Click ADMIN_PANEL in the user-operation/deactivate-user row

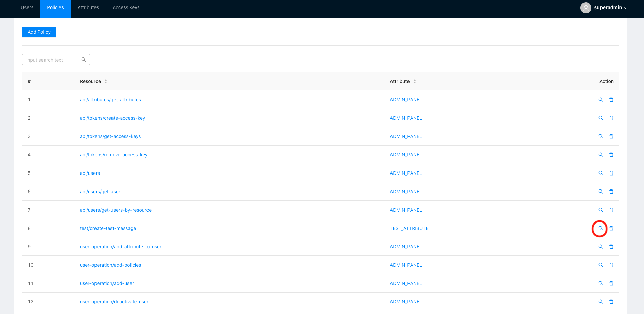[x=406, y=302]
